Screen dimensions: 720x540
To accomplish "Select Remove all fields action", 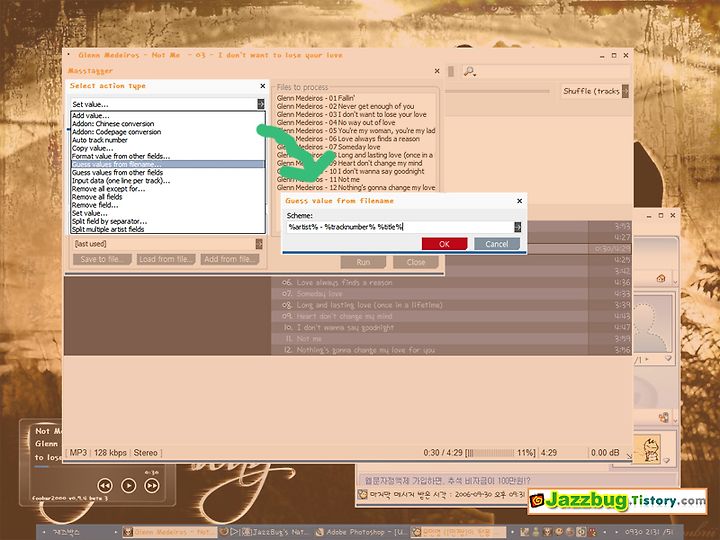I will (168, 197).
